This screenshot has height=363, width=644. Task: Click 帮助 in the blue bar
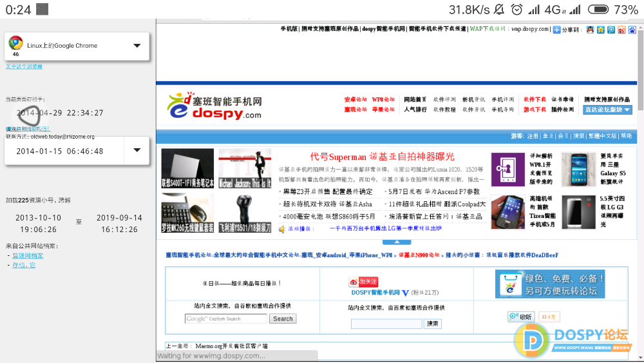coord(627,136)
